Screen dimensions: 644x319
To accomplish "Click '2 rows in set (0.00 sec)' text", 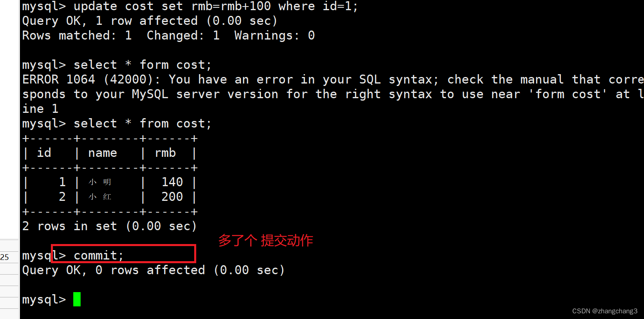I will point(109,226).
